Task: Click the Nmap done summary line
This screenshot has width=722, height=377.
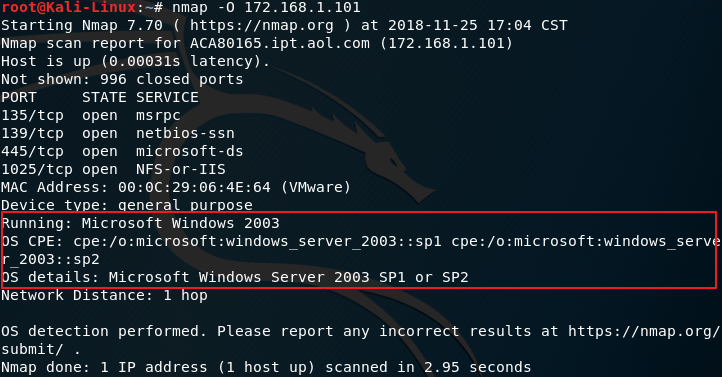Action: coord(266,367)
